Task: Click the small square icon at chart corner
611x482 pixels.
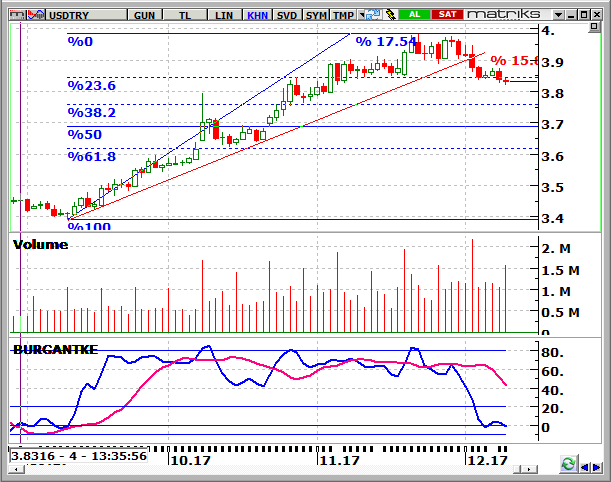Action: pyautogui.click(x=594, y=26)
